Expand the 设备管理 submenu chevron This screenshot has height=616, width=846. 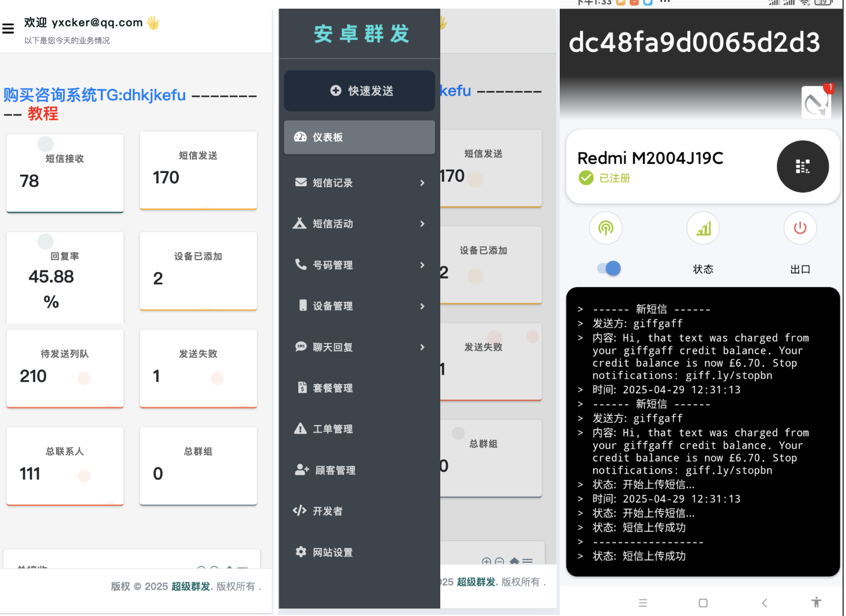(422, 306)
